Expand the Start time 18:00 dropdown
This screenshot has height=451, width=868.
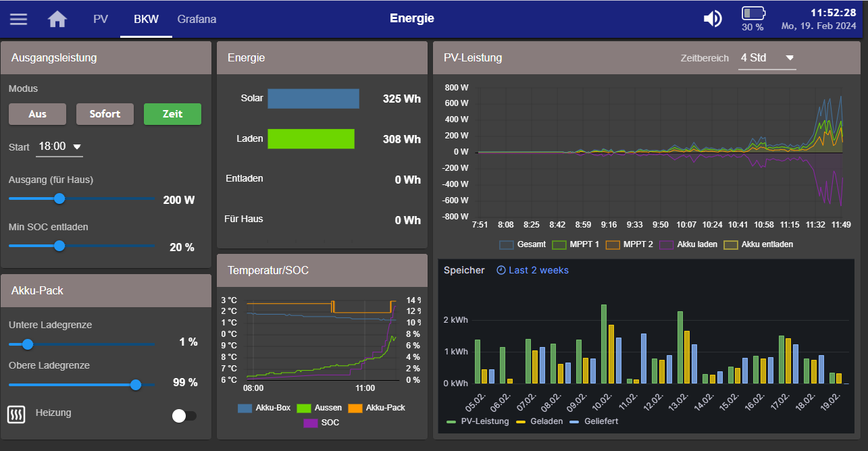click(x=59, y=147)
